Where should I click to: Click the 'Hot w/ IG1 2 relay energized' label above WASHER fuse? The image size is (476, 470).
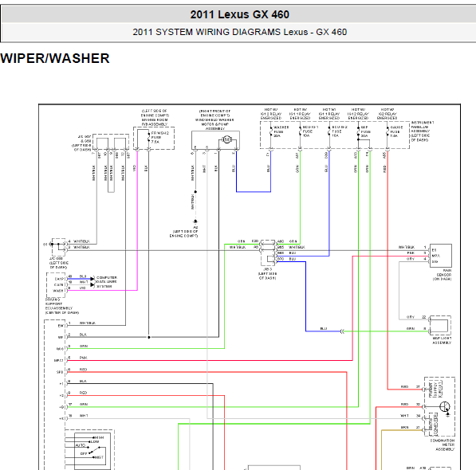[271, 114]
